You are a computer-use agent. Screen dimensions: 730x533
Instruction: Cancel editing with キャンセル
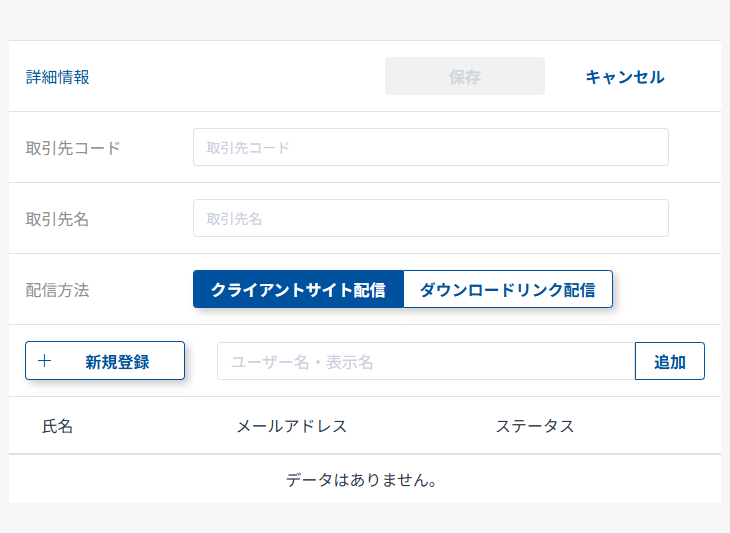(624, 77)
